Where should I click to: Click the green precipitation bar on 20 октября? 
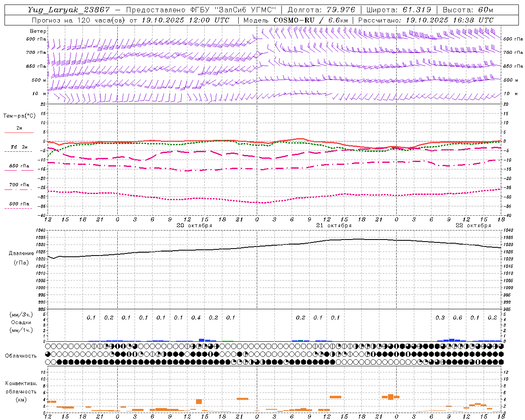pos(208,340)
